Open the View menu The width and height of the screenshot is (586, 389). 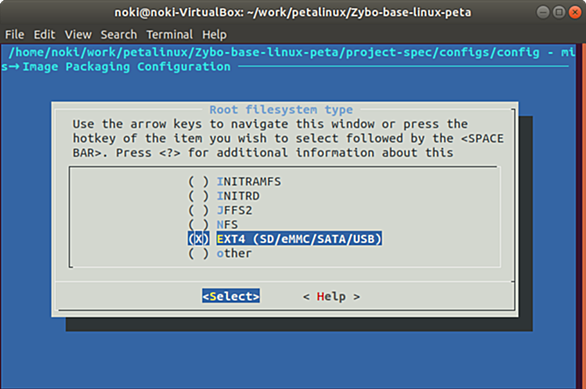(x=78, y=35)
